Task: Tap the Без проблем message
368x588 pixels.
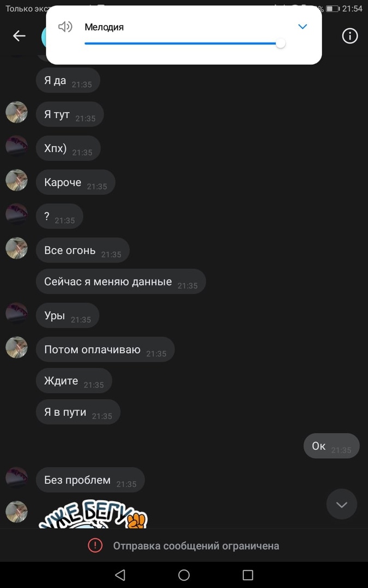Action: point(90,480)
